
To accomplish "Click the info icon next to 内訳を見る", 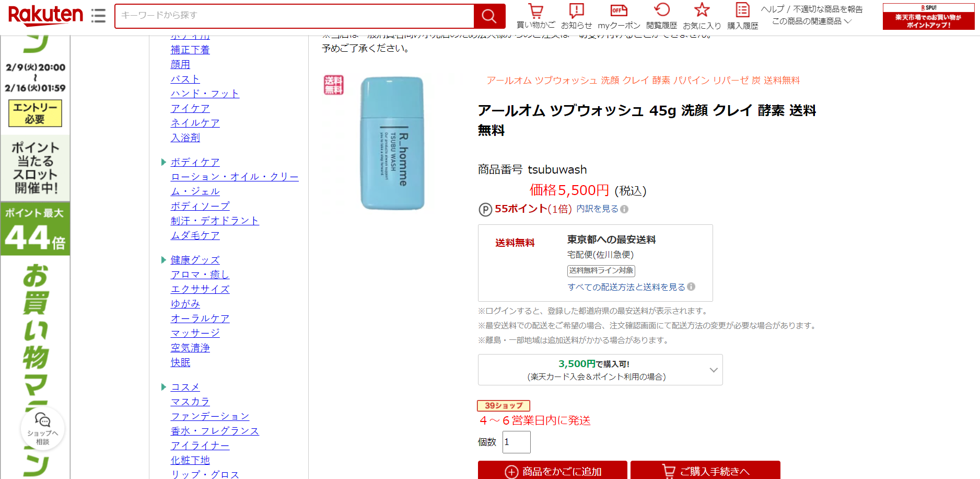I will [624, 209].
